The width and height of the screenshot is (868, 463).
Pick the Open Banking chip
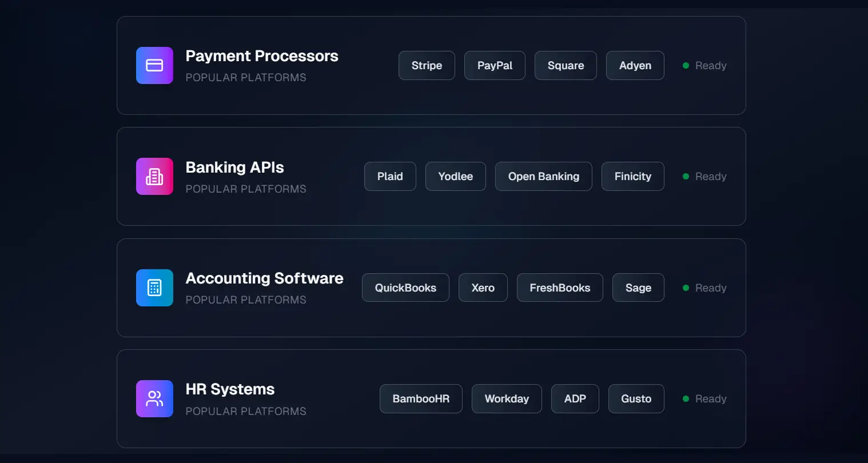543,176
